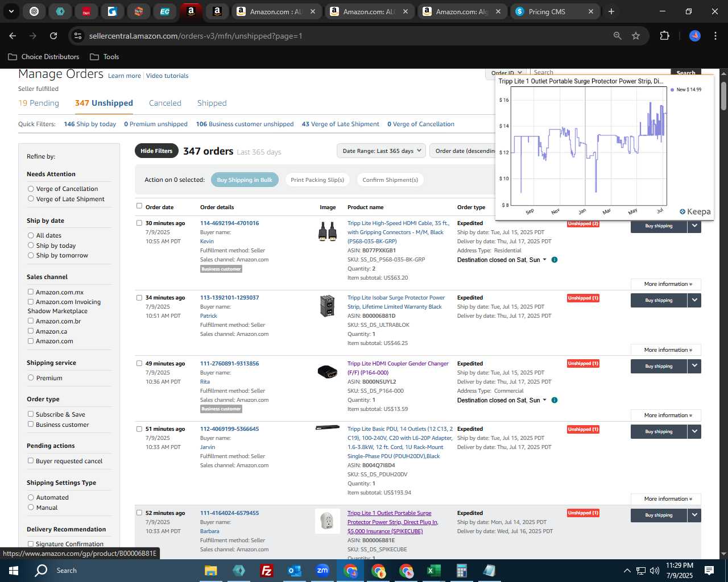Enable the Business customer order type checkbox
728x582 pixels.
31,425
